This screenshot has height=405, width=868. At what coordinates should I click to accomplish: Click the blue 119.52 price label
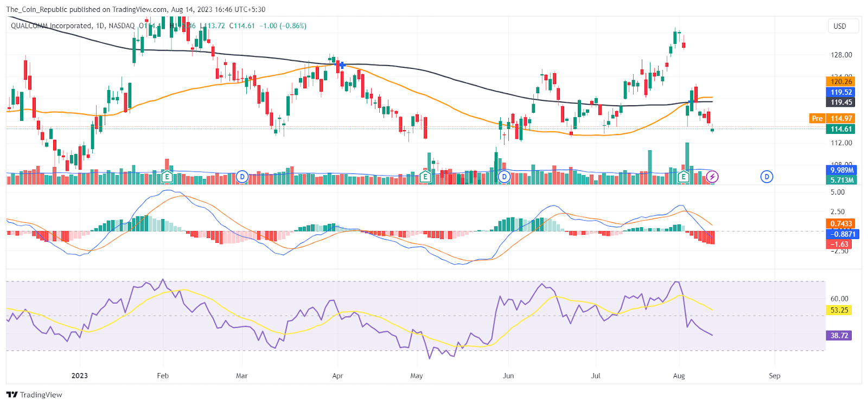pos(841,92)
